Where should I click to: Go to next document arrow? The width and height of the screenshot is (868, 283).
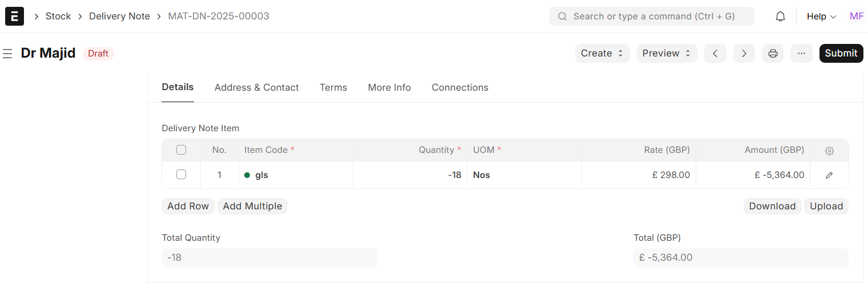coord(744,54)
